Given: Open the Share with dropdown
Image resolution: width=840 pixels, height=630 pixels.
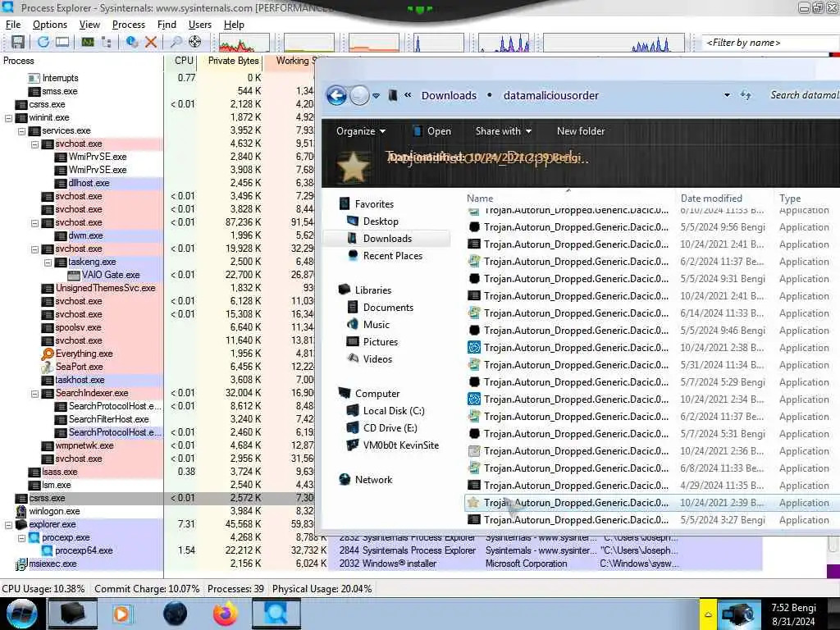Looking at the screenshot, I should [x=503, y=131].
